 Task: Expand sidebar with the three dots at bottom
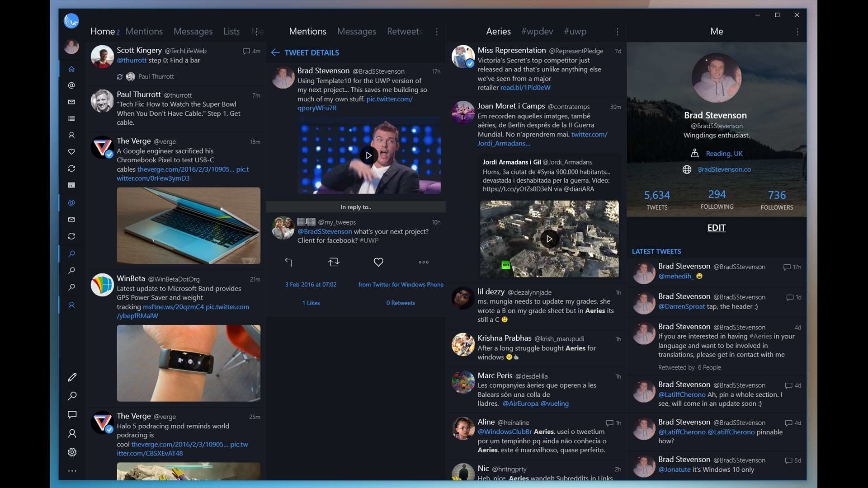coord(72,471)
